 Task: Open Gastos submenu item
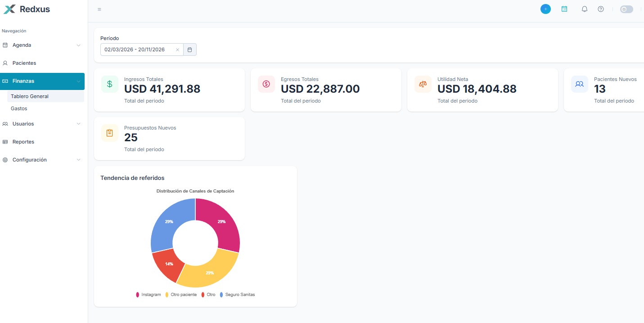(45, 108)
